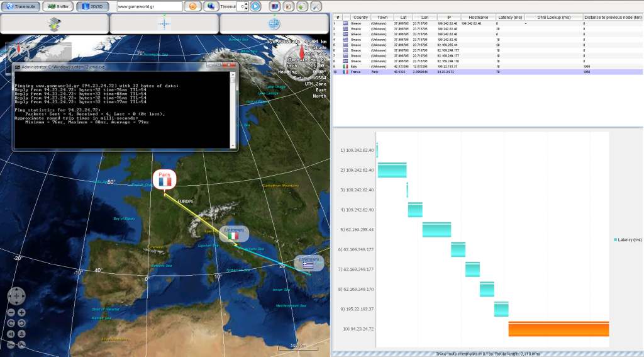Toggle the 2D/3D map view
Viewport: 644px width, 357px height.
coord(92,6)
